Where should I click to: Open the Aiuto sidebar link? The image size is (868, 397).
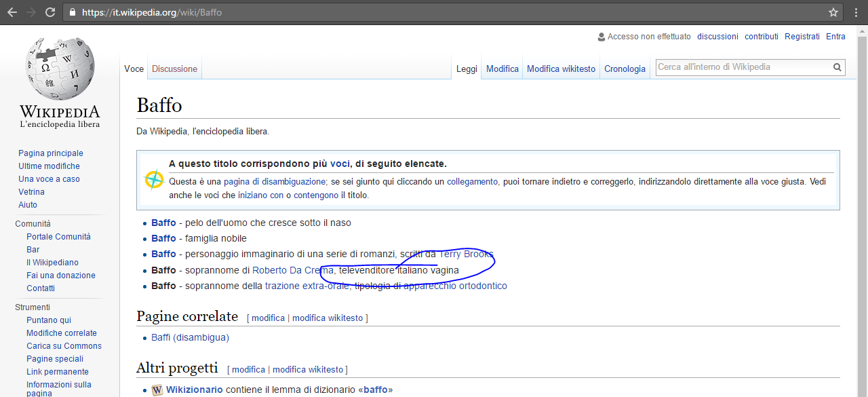(28, 205)
